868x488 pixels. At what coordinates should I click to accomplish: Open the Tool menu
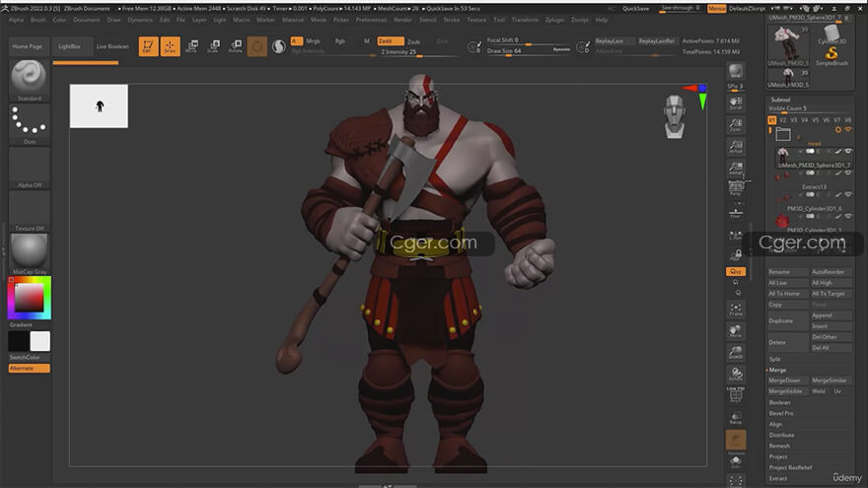click(499, 20)
